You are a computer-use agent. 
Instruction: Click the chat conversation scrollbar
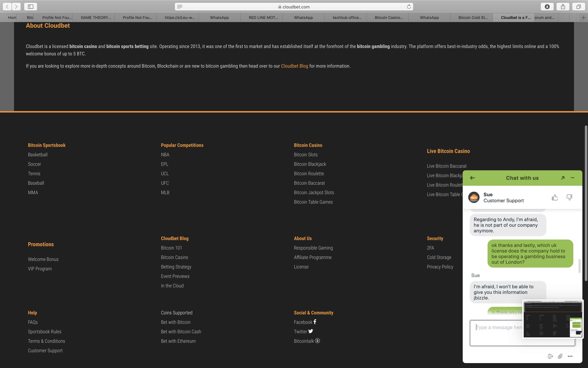pyautogui.click(x=579, y=266)
